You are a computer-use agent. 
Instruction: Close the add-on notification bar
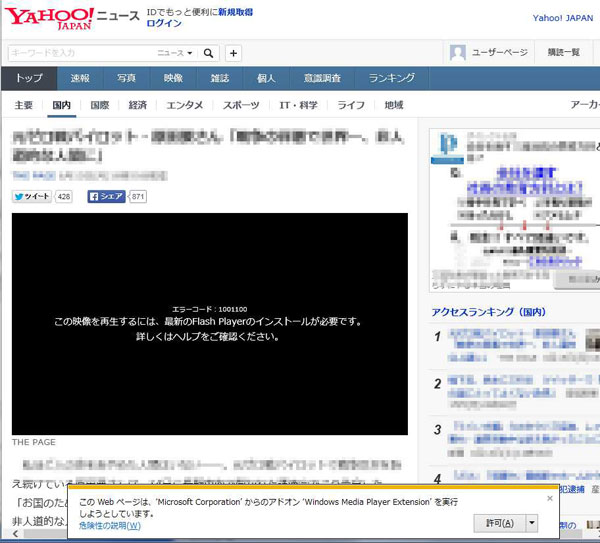click(549, 498)
